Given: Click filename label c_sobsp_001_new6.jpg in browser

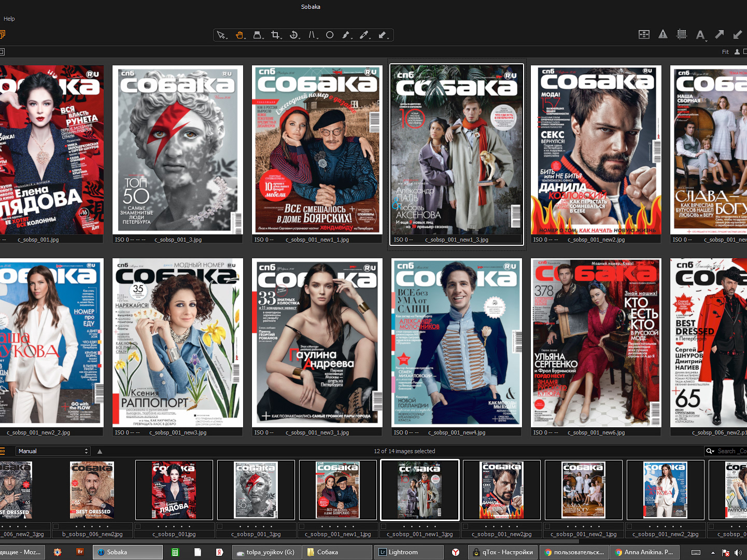Looking at the screenshot, I should 596,432.
